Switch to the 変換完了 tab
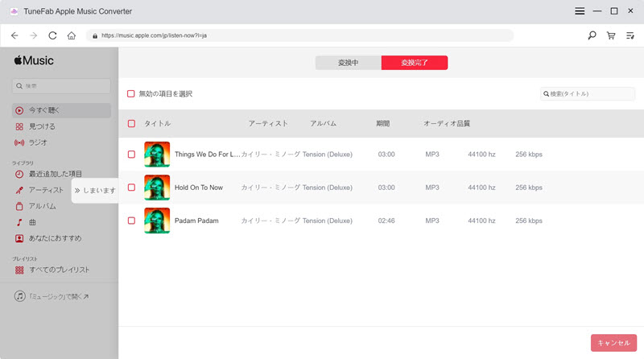This screenshot has width=644, height=359. 415,63
